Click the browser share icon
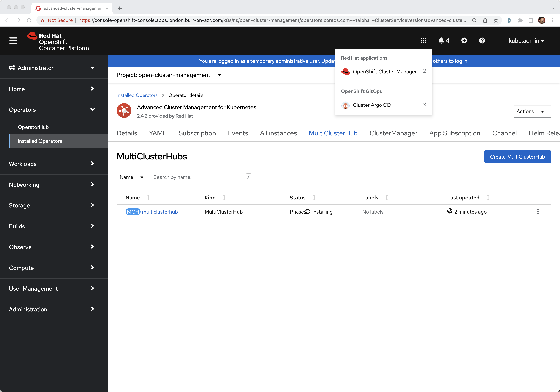This screenshot has width=560, height=392. 485,20
